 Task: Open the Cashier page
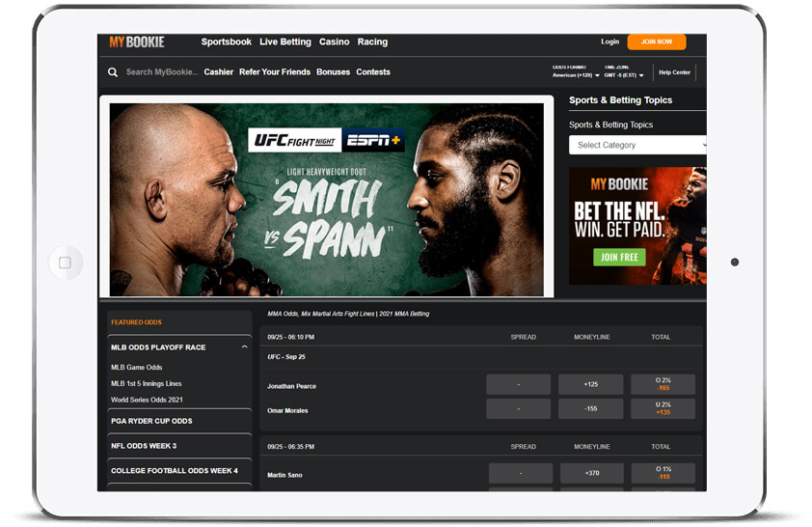[x=219, y=72]
